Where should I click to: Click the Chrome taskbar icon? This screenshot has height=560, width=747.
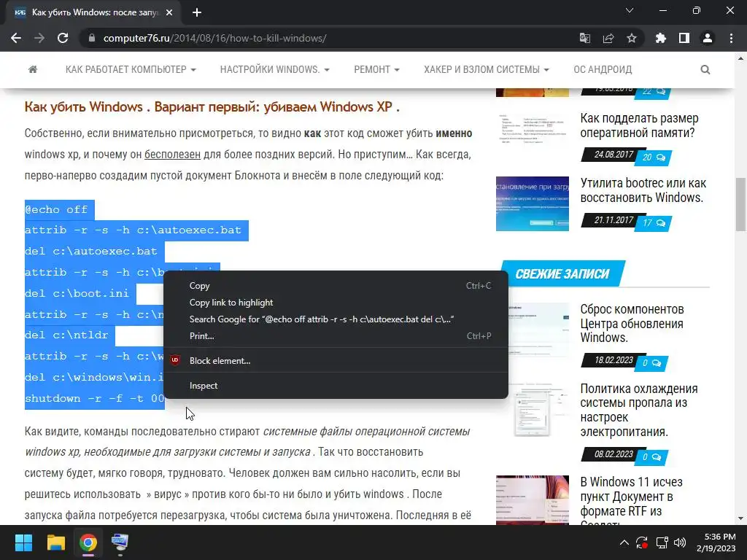tap(88, 542)
